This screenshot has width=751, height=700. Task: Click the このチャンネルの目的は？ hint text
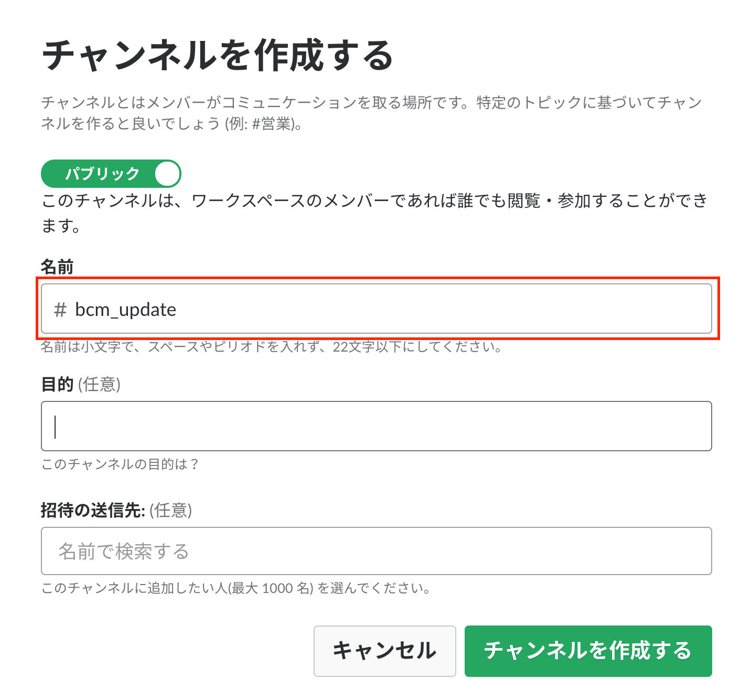pos(120,464)
